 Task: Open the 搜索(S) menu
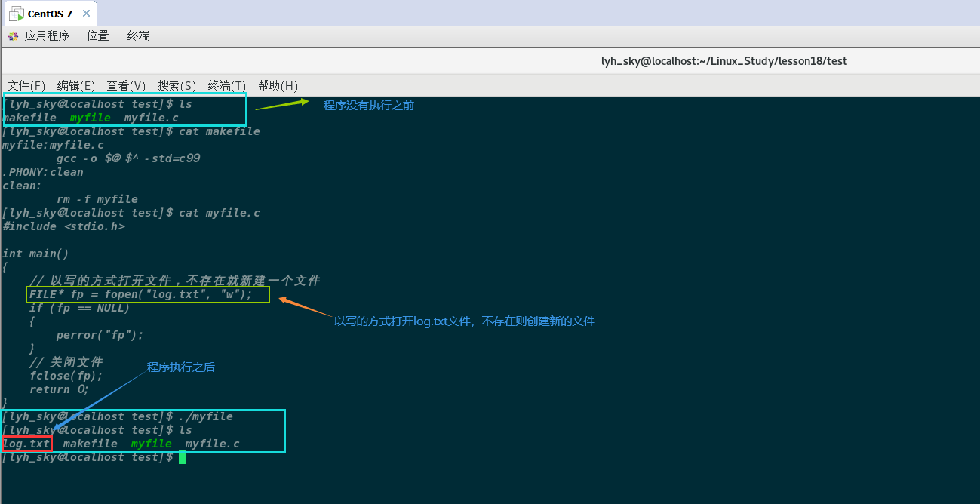click(177, 85)
